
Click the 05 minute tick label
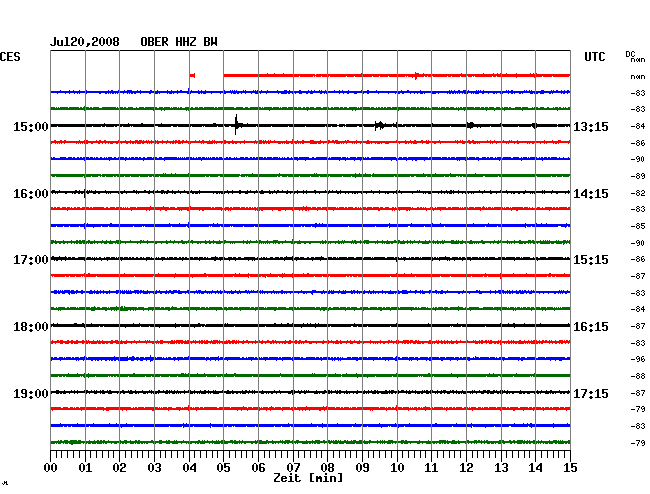point(223,467)
